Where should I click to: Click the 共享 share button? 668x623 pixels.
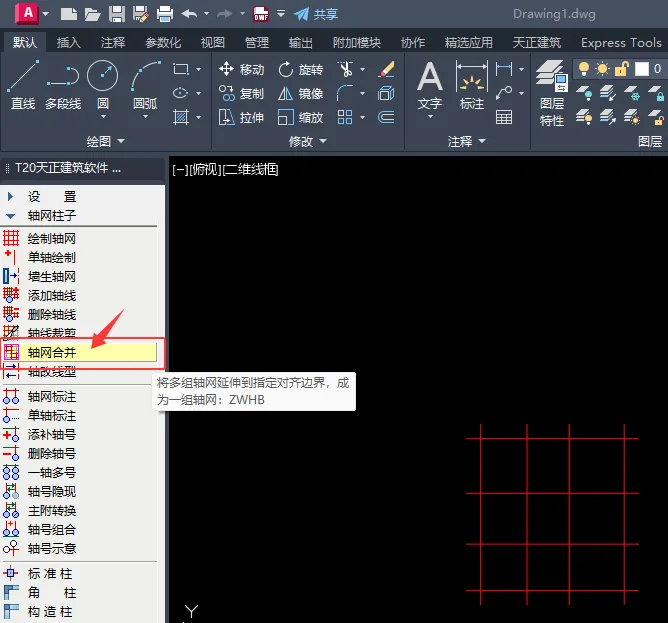[316, 14]
